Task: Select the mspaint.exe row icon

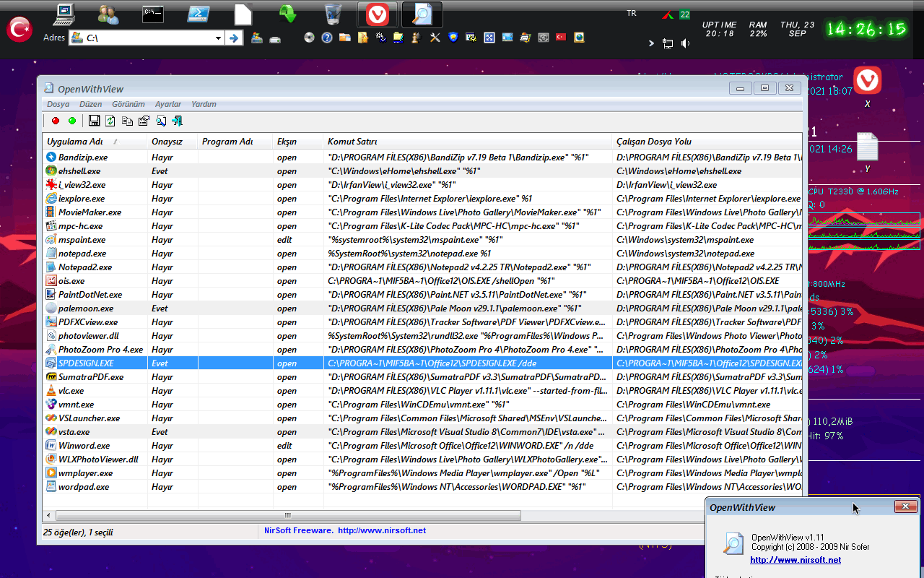Action: [x=51, y=239]
